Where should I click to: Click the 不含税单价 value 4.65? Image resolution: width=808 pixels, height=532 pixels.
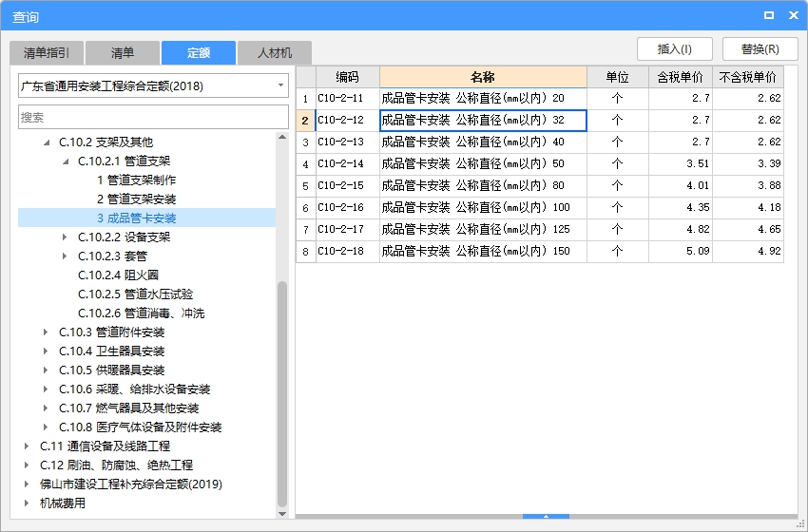tap(748, 229)
